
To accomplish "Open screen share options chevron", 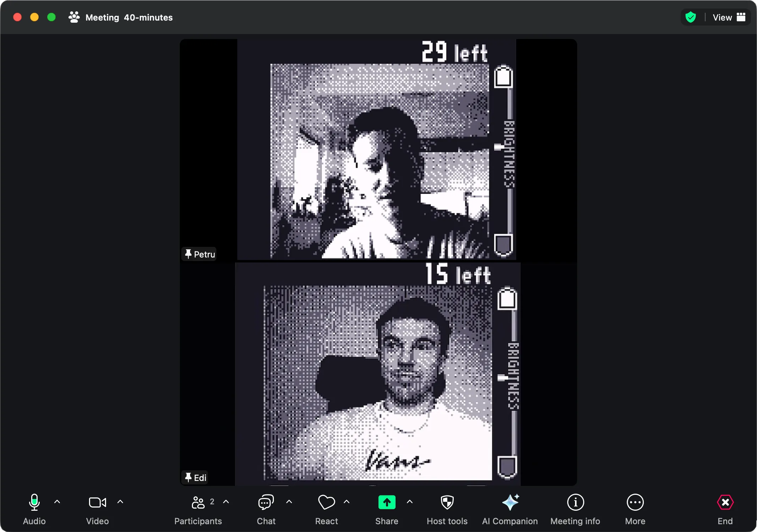I will [x=410, y=502].
